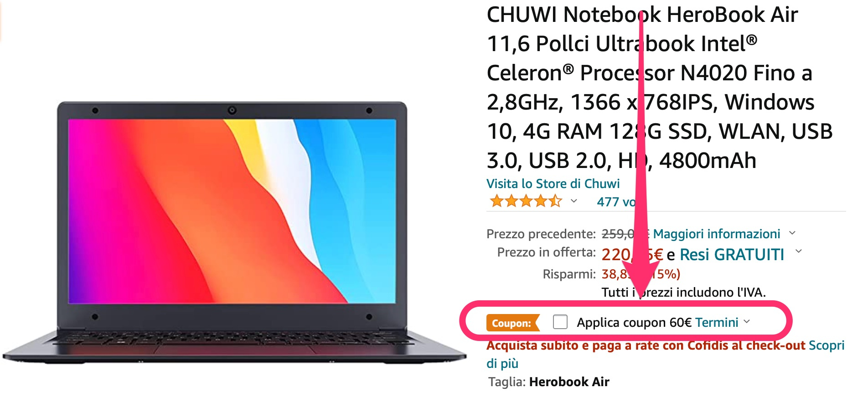Expand the rating breakdown chevron beside stars
This screenshot has height=393, width=868.
[x=574, y=201]
